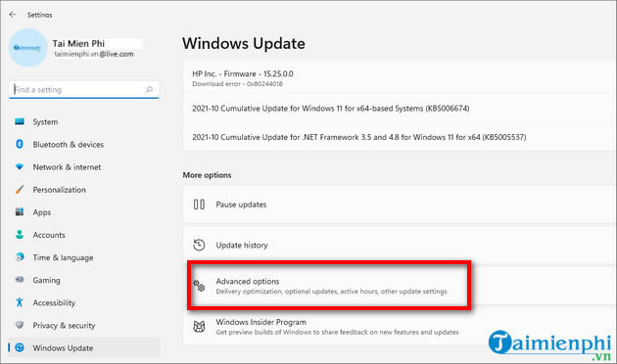Focus the Find a setting search box

[84, 90]
